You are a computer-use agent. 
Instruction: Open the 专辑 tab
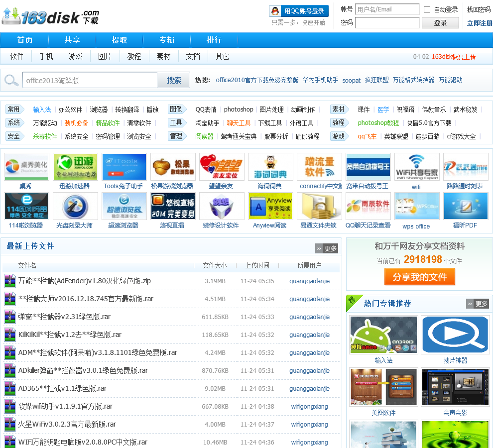click(167, 40)
